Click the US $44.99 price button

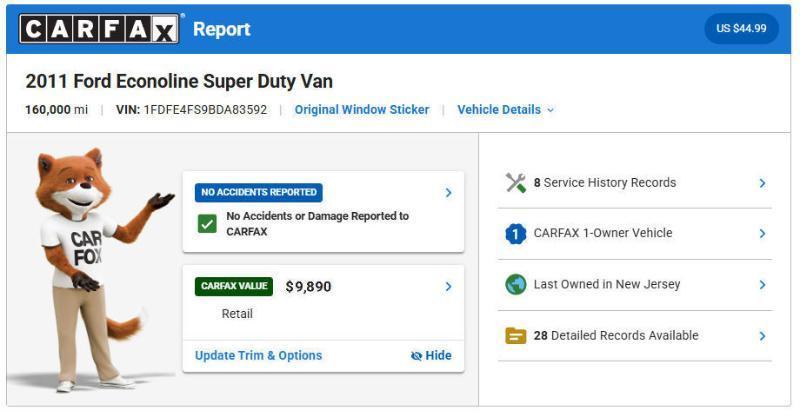pyautogui.click(x=741, y=29)
